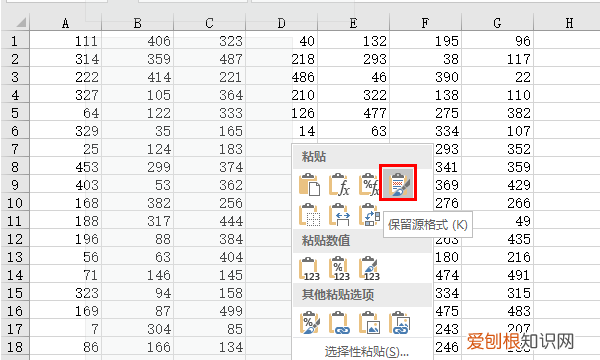
Task: Select the Paste as Picture icon
Action: [369, 323]
